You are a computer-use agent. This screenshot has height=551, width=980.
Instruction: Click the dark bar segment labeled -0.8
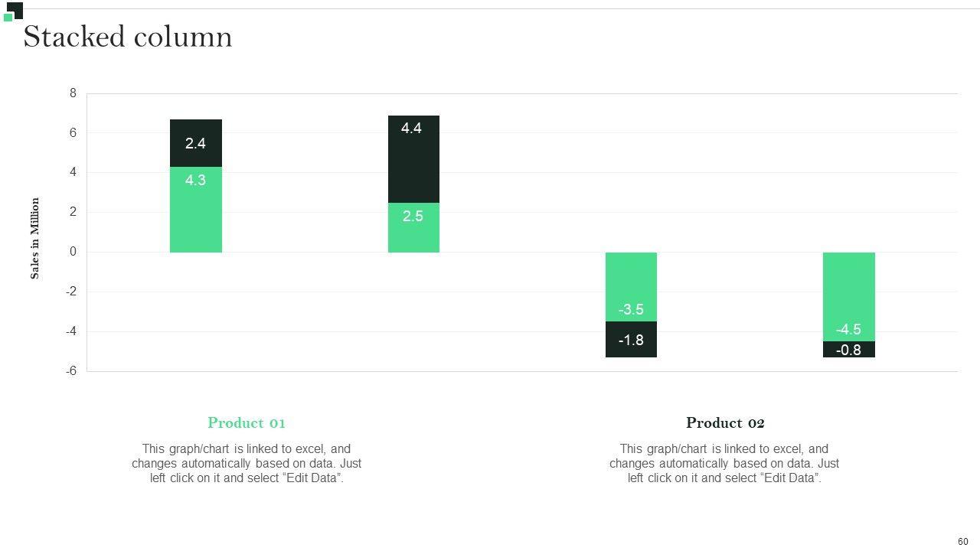(848, 350)
